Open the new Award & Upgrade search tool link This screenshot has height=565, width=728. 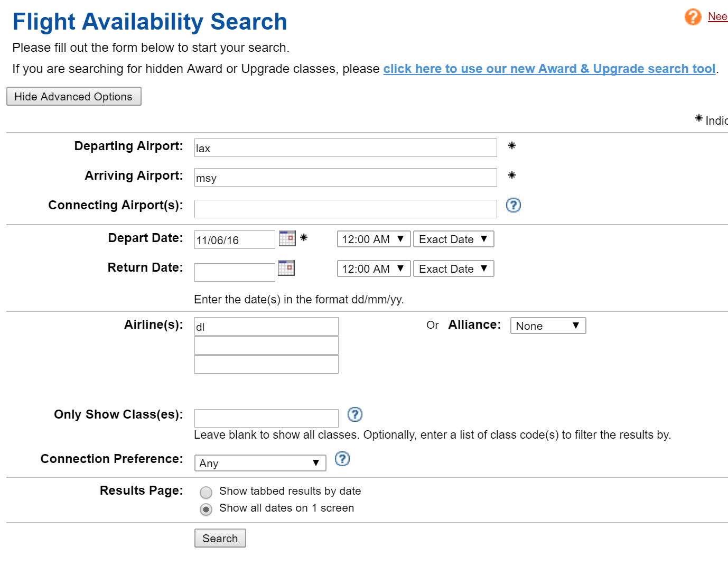(x=549, y=69)
